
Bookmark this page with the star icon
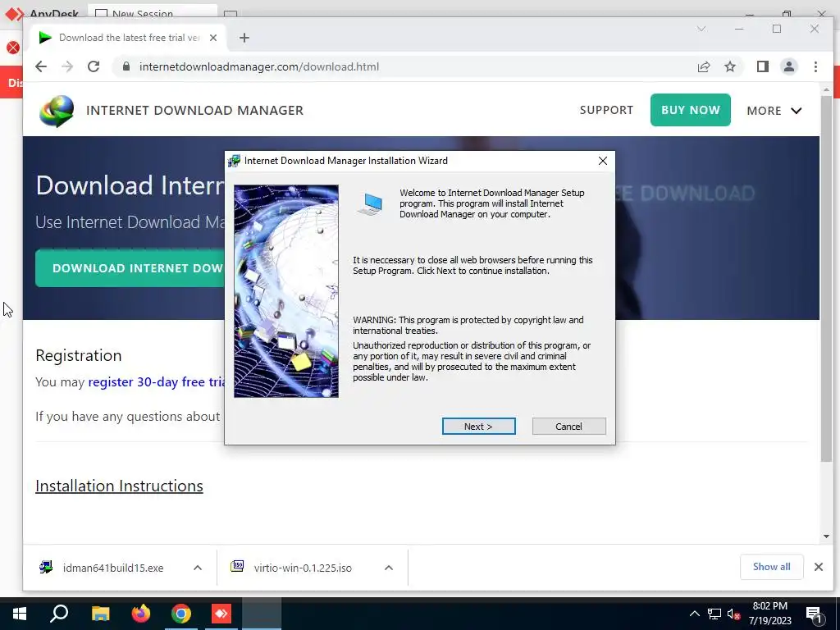pos(729,66)
